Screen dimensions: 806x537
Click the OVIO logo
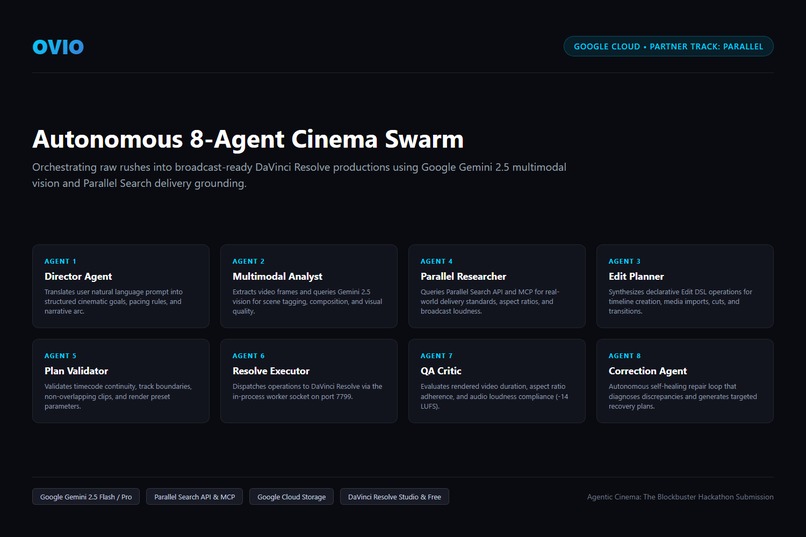point(58,47)
